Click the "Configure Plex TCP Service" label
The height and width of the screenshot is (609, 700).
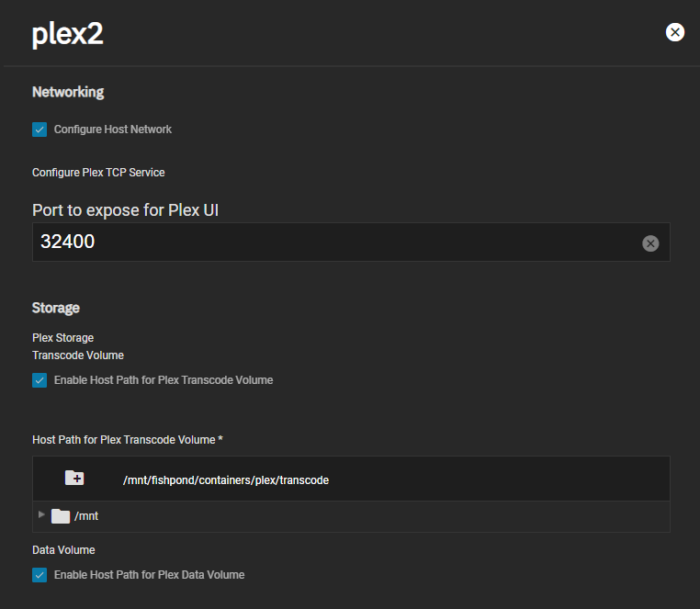point(98,173)
